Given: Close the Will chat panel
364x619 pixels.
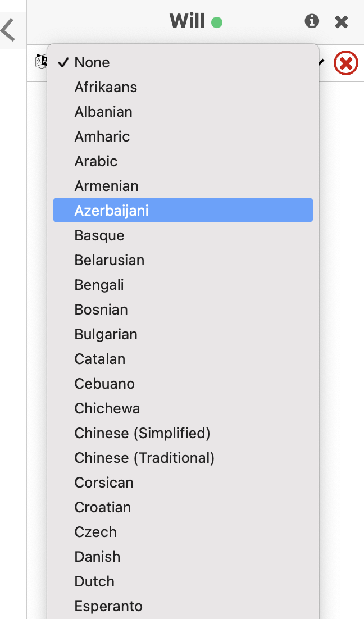Looking at the screenshot, I should [341, 22].
